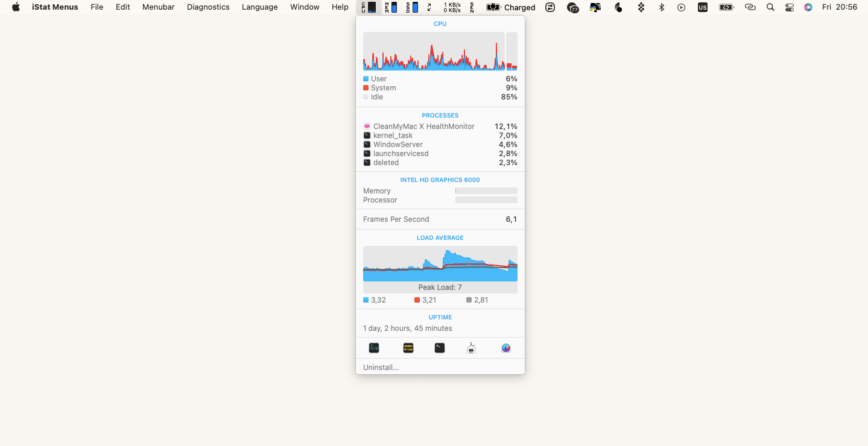Select the deleted process row
This screenshot has width=868, height=446.
[x=440, y=163]
